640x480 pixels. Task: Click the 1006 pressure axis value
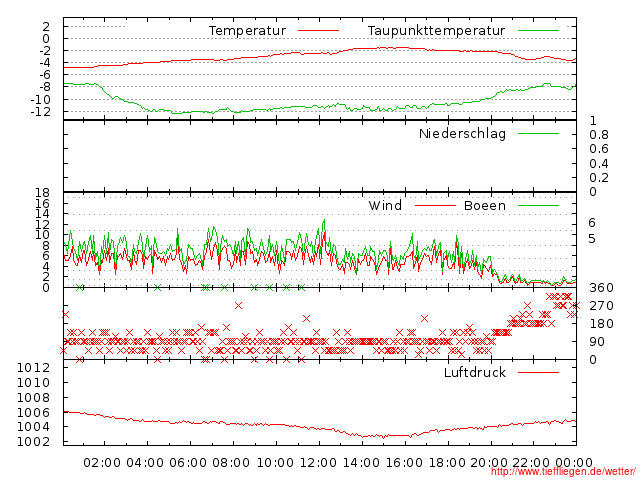point(33,412)
